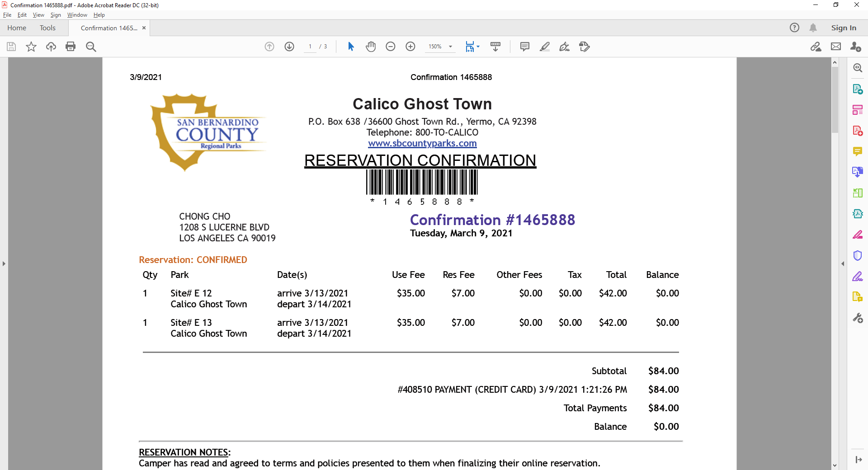Open Comment tool in sidebar
This screenshot has width=868, height=470.
(x=858, y=151)
